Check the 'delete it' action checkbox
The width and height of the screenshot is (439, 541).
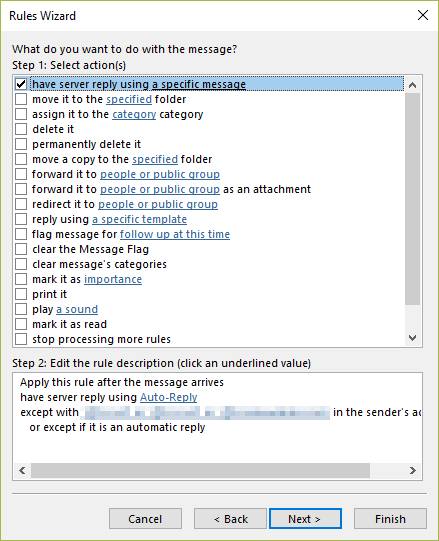point(21,129)
